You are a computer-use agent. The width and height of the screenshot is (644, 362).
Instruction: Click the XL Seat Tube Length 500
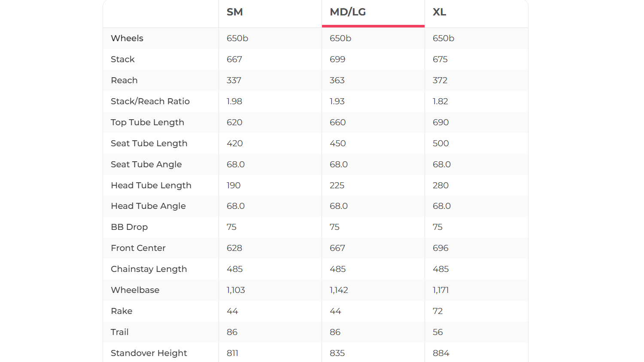click(440, 143)
